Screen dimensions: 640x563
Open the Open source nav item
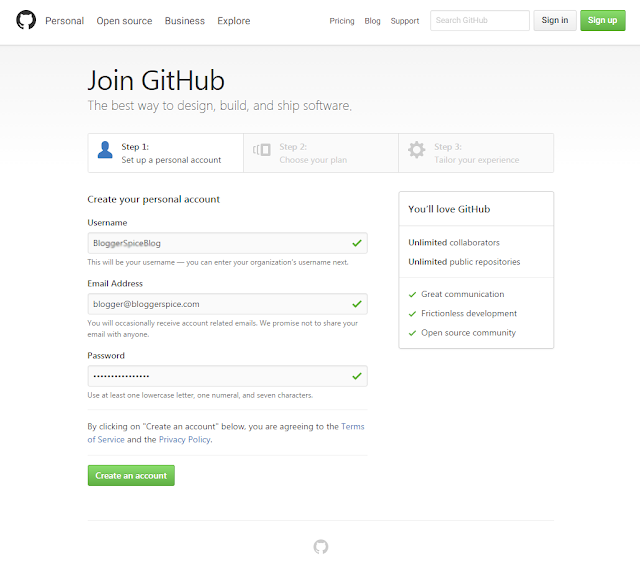124,21
